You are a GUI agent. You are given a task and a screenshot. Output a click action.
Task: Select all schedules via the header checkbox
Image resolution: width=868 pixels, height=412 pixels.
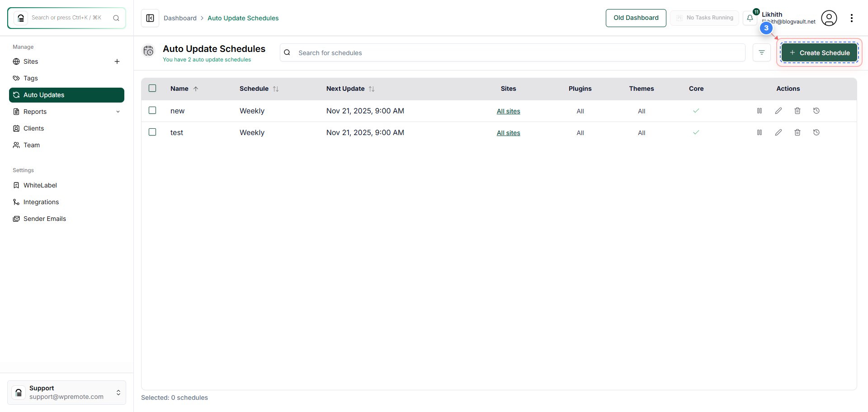tap(152, 88)
